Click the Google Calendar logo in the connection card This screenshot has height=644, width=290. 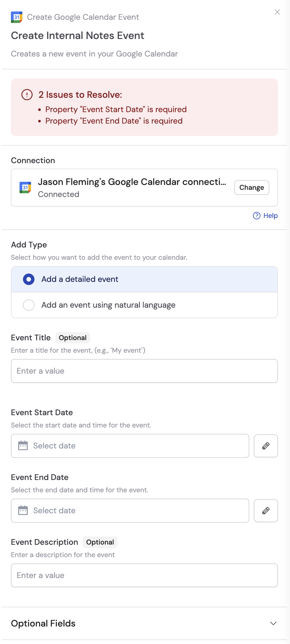click(x=25, y=187)
